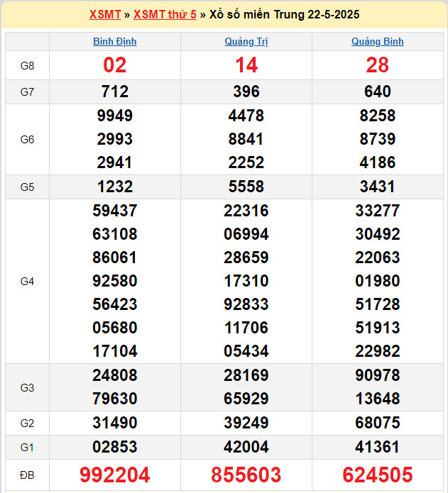The image size is (448, 493).
Task: Open the XSMT thứ 5 link
Action: 165,14
